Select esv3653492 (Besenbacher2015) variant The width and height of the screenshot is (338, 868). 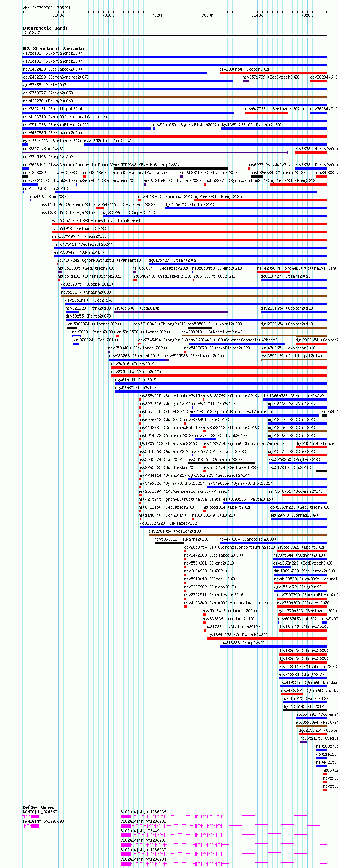coord(108,181)
